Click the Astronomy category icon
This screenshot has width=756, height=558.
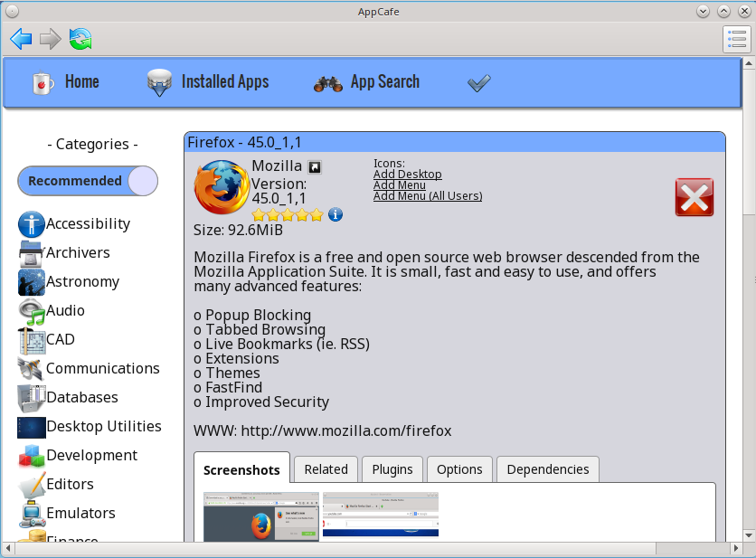(32, 282)
